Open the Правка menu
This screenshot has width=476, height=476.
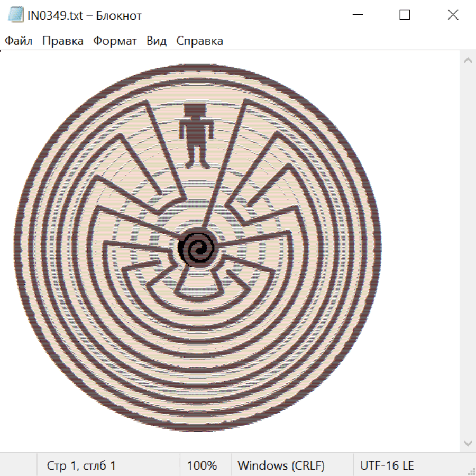pyautogui.click(x=62, y=41)
